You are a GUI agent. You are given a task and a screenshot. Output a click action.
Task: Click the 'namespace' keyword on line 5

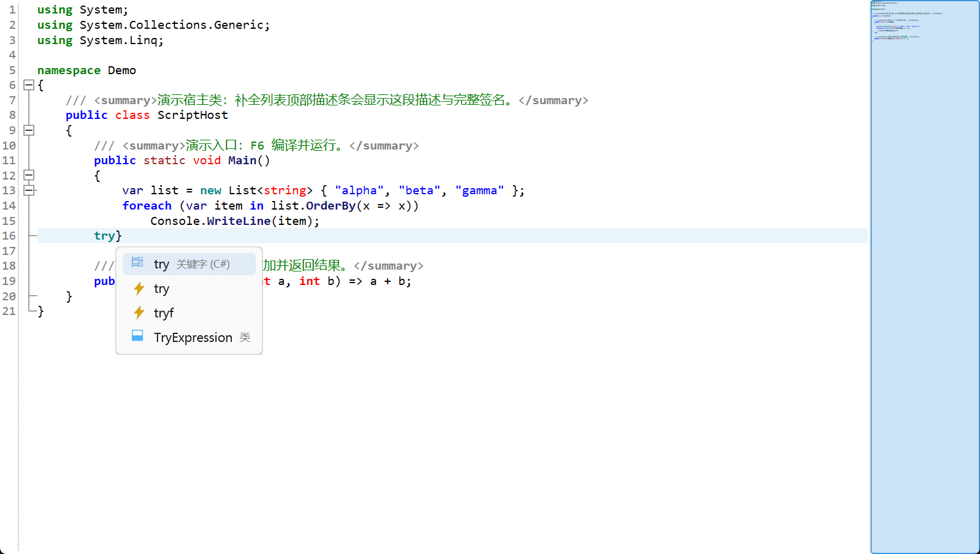coord(69,70)
